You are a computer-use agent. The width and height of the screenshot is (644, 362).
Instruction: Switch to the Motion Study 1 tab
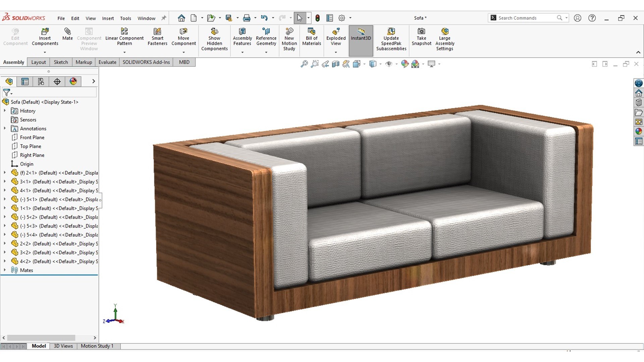pyautogui.click(x=97, y=346)
